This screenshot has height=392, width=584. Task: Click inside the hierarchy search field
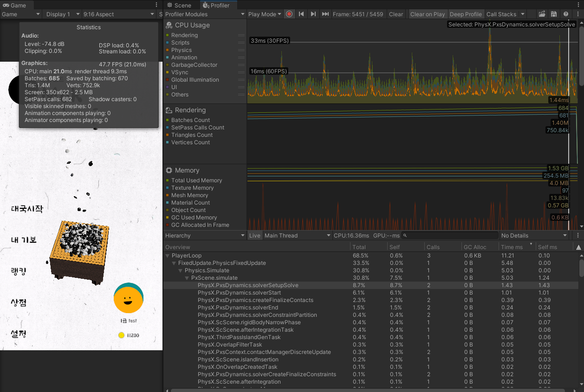click(450, 235)
